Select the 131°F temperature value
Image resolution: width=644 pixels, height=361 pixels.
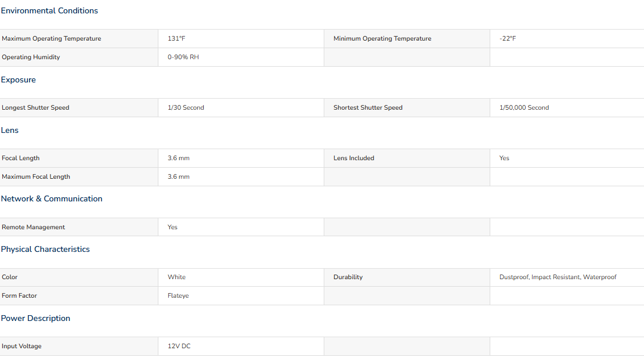pos(176,39)
